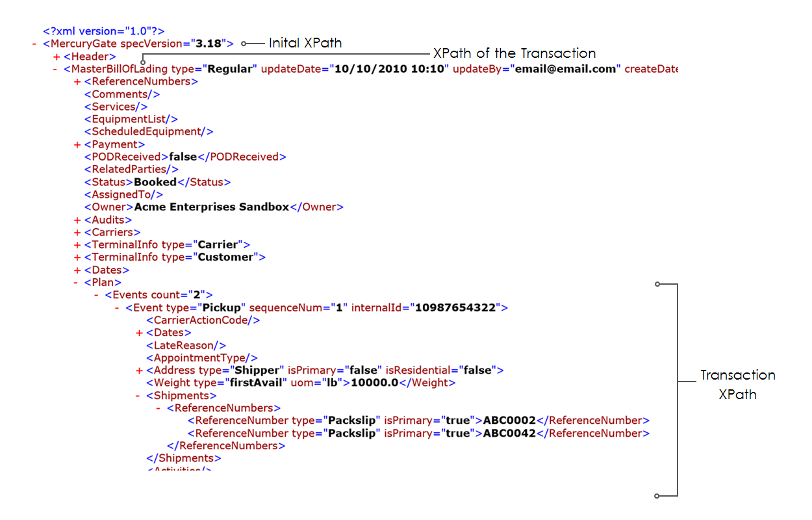This screenshot has width=812, height=520.
Task: Expand the Shipper Address element
Action: (x=140, y=370)
